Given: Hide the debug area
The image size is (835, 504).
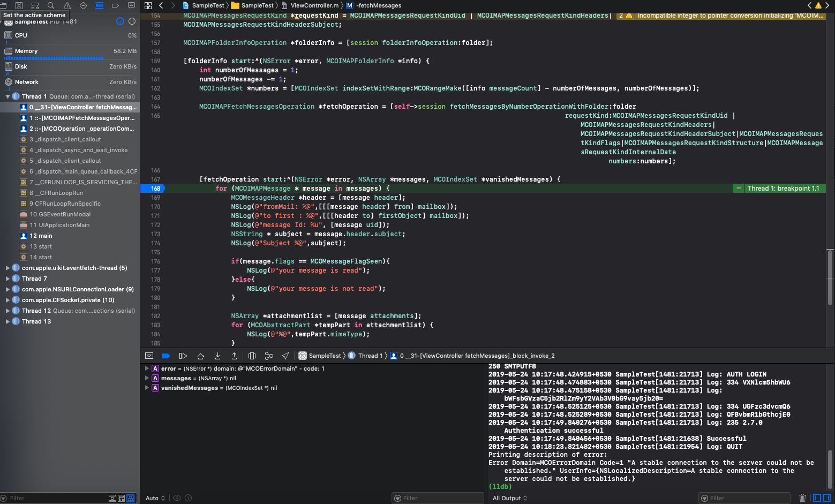Looking at the screenshot, I should coord(149,356).
